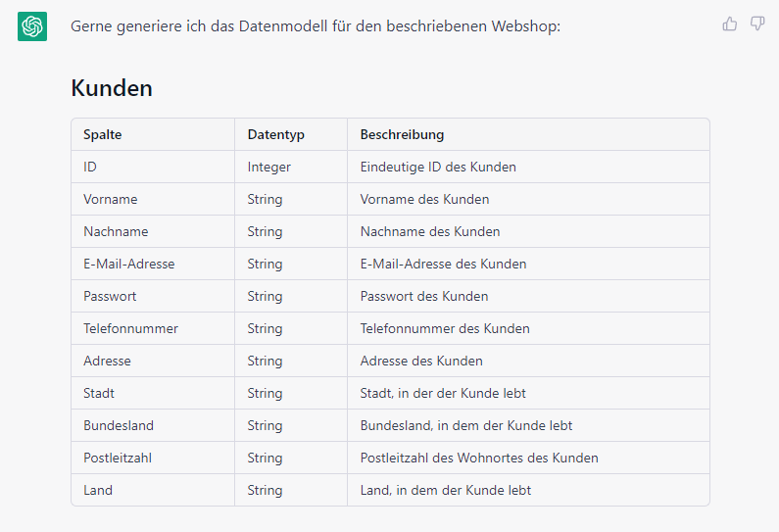Click the E-Mail-Adresse cell in Spalte column
This screenshot has height=532, width=779.
click(129, 264)
